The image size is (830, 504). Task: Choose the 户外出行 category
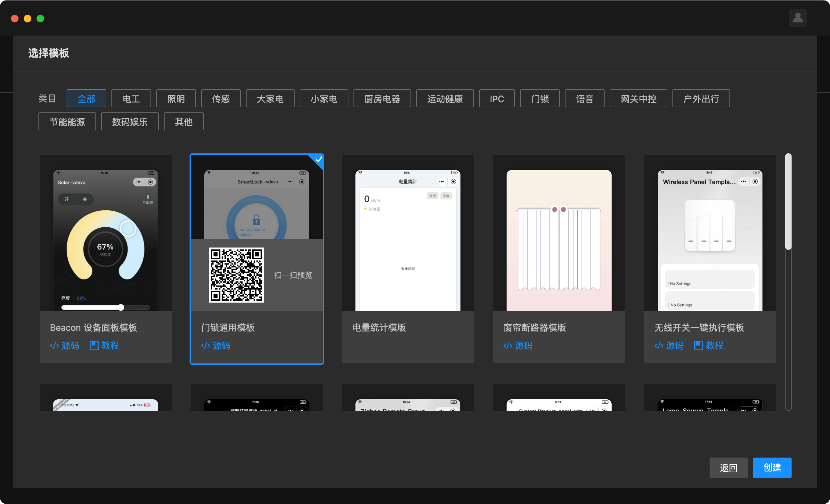click(x=701, y=99)
